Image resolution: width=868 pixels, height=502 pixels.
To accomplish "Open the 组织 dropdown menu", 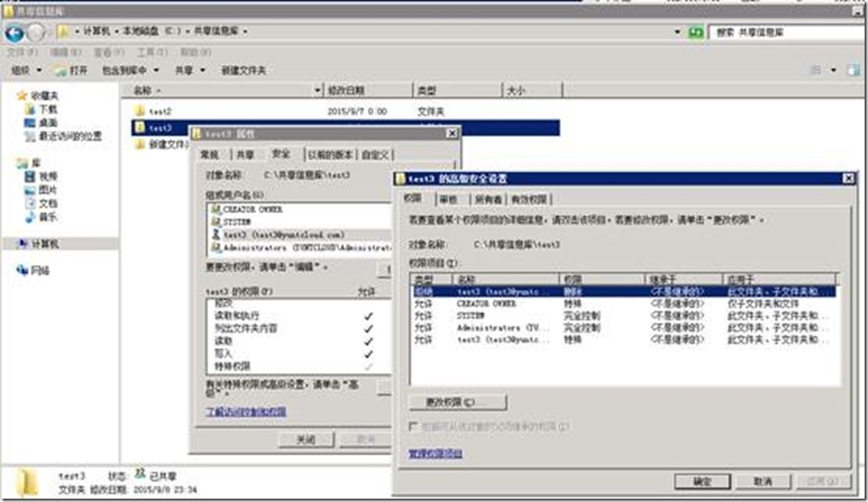I will tap(26, 70).
